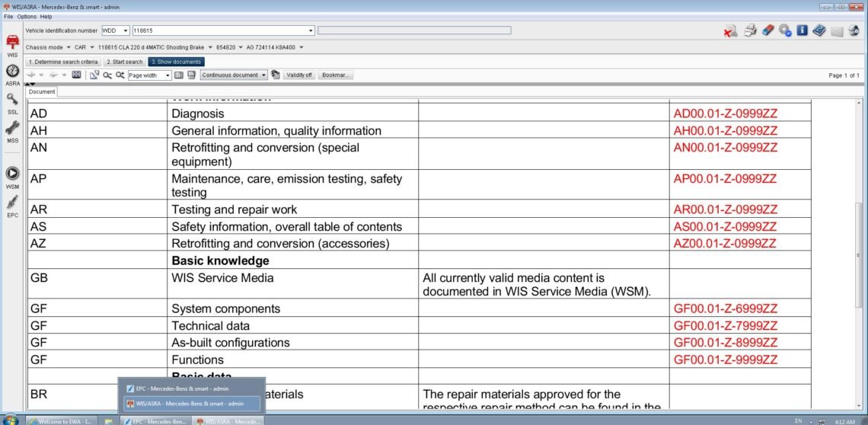The height and width of the screenshot is (425, 868).
Task: Open link GF00.01-Z-7999ZZ
Action: [725, 326]
